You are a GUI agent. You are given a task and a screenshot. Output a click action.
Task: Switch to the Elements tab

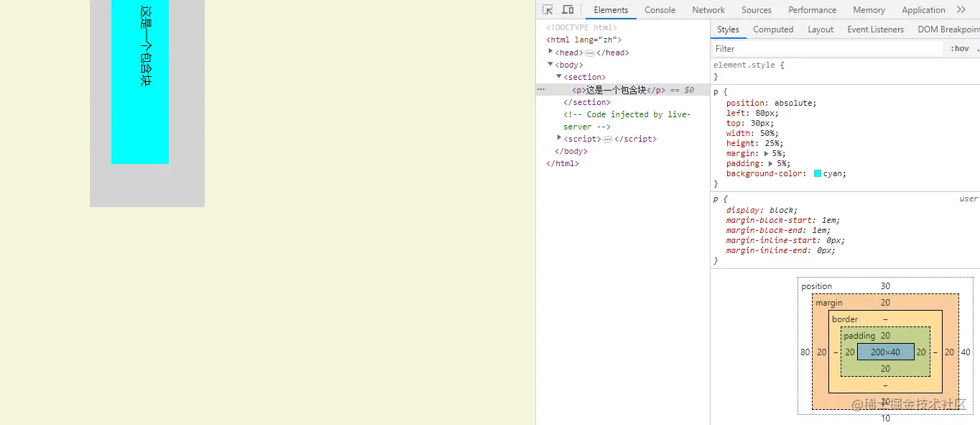611,10
